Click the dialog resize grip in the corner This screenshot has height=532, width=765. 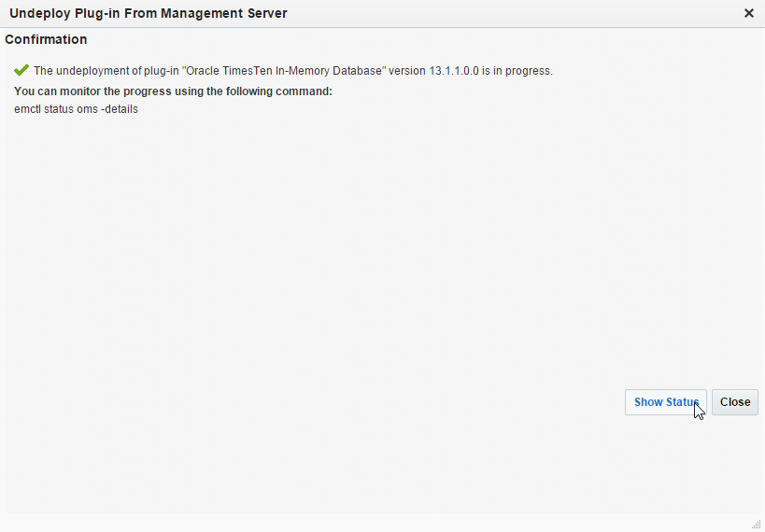[757, 525]
